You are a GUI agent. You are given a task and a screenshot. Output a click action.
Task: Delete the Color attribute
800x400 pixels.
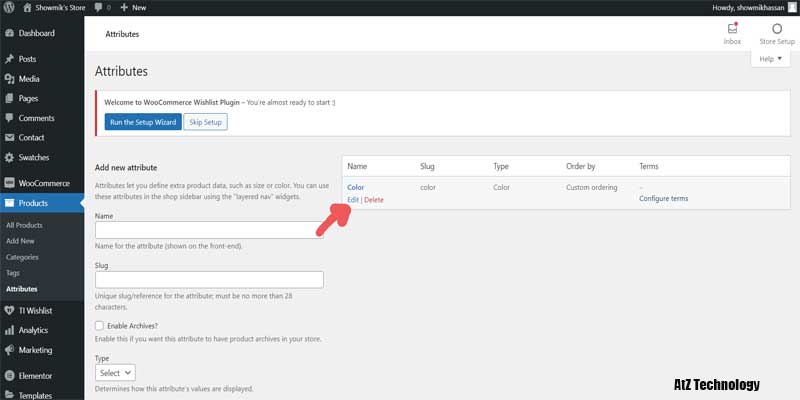tap(374, 200)
